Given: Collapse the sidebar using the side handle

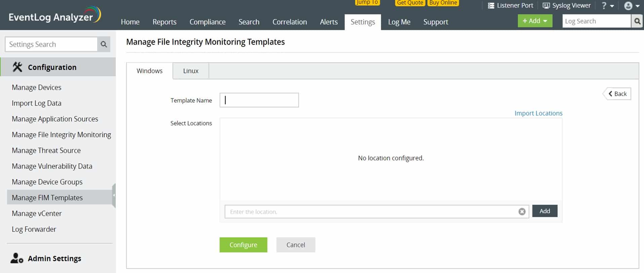Looking at the screenshot, I should (x=114, y=195).
